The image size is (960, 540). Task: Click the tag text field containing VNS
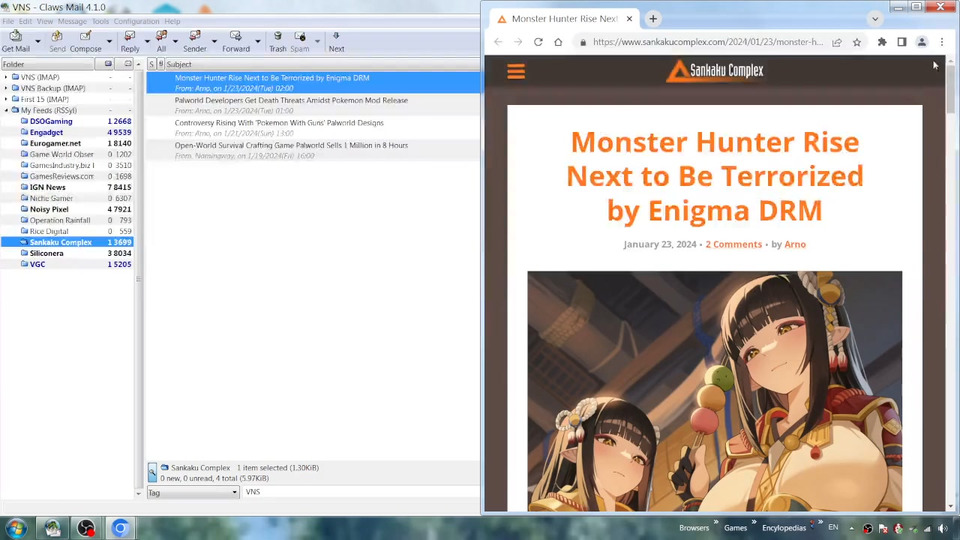click(x=361, y=492)
